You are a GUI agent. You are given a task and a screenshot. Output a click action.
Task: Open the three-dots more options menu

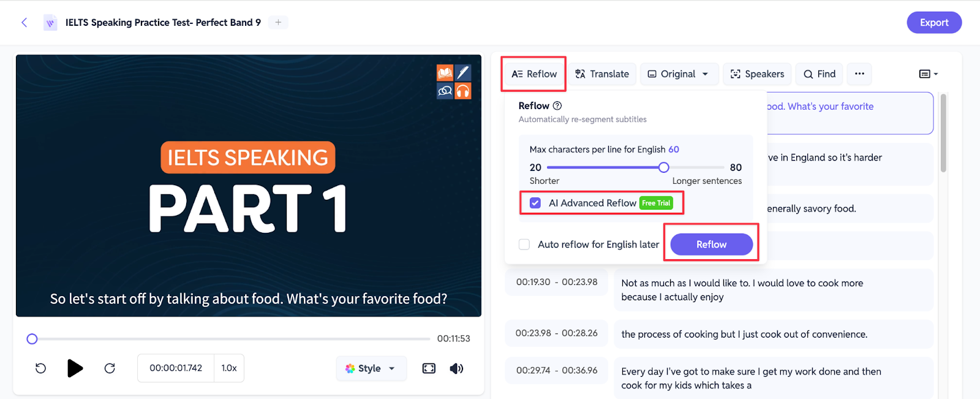coord(859,74)
